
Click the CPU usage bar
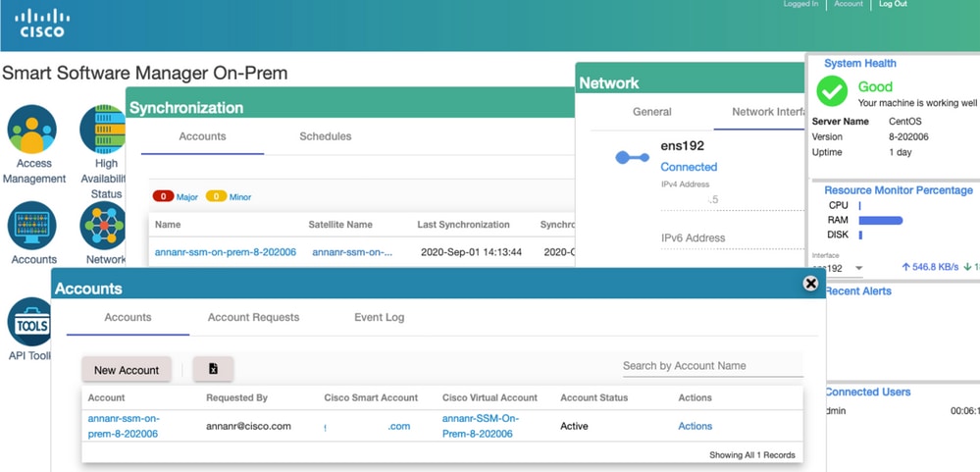tap(860, 205)
